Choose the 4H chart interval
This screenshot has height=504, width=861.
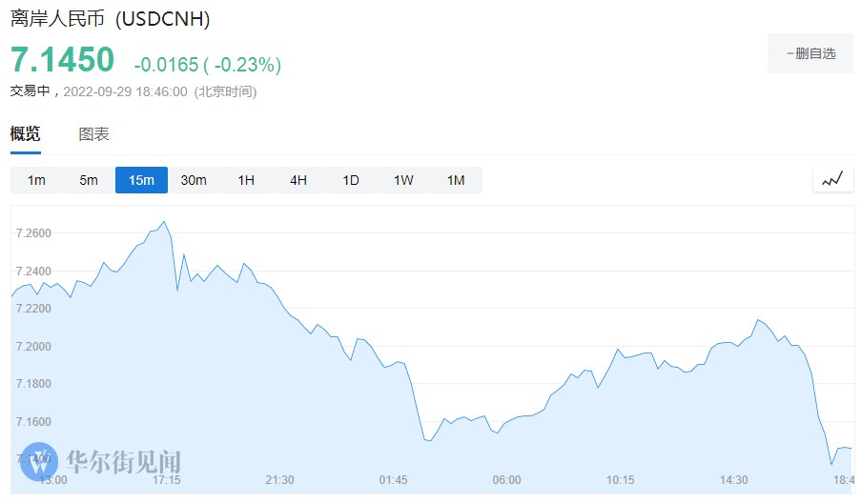tap(298, 180)
